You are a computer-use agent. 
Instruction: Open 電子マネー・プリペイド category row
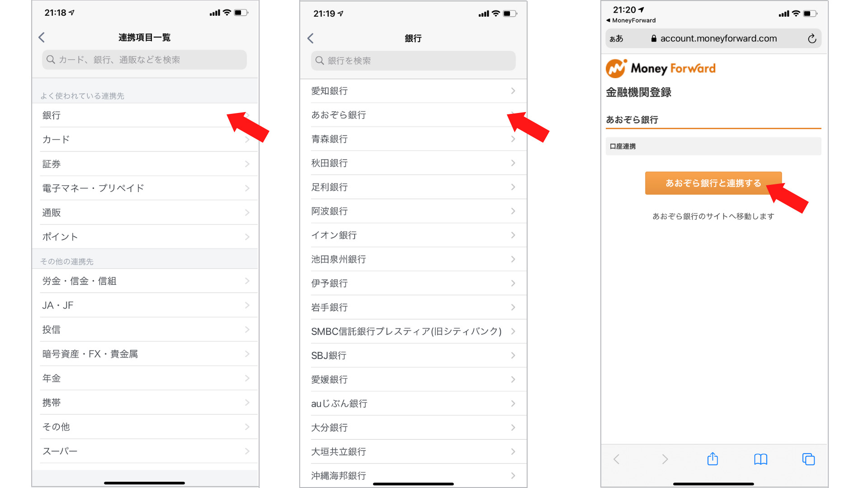tap(145, 188)
